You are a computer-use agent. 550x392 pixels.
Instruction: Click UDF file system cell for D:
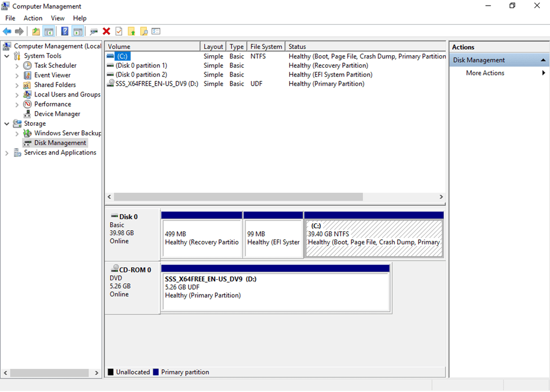[x=256, y=83]
